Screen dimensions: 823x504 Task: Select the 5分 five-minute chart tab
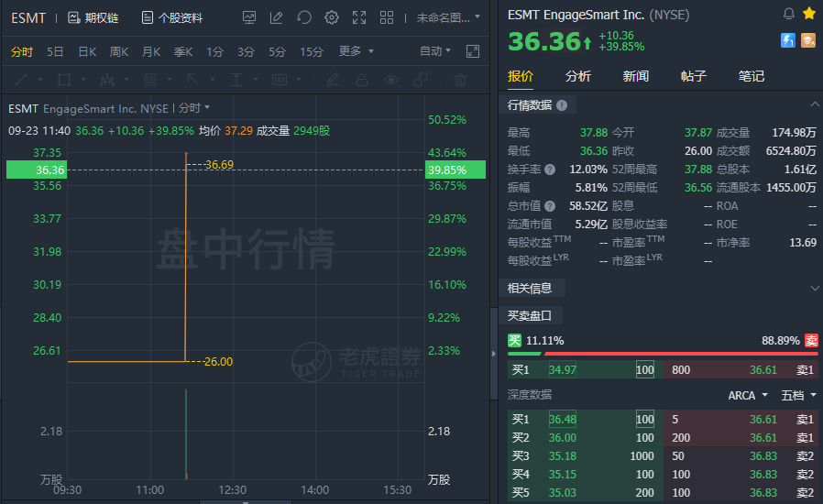tap(277, 52)
